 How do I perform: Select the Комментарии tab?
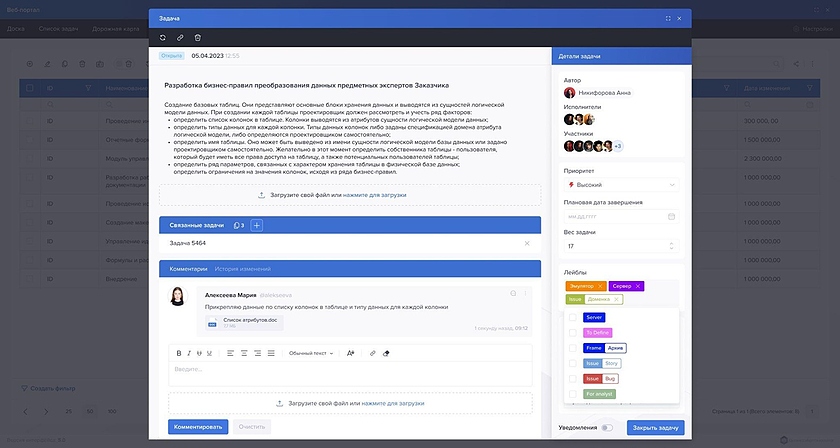(x=188, y=269)
